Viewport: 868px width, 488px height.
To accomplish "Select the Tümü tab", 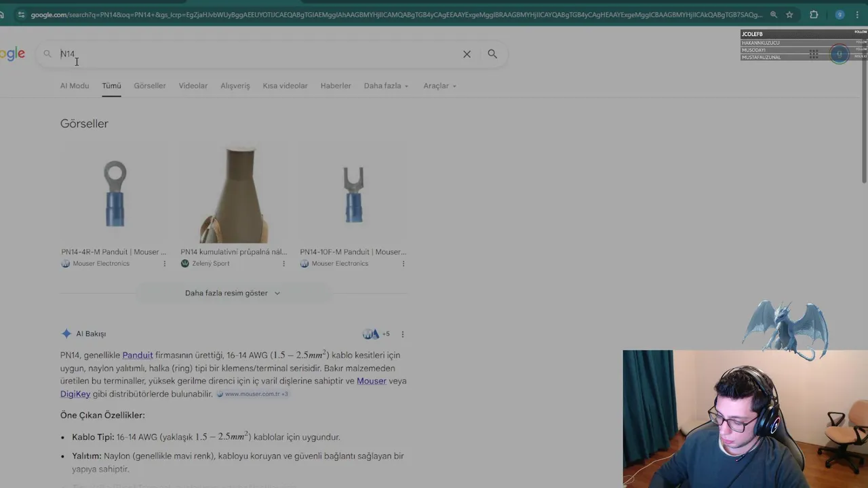I will coord(111,86).
